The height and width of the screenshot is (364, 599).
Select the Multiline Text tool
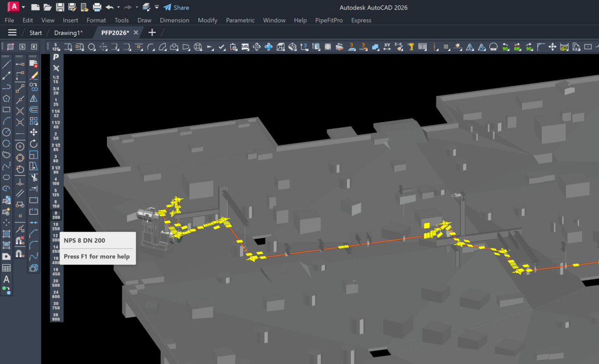[6, 279]
